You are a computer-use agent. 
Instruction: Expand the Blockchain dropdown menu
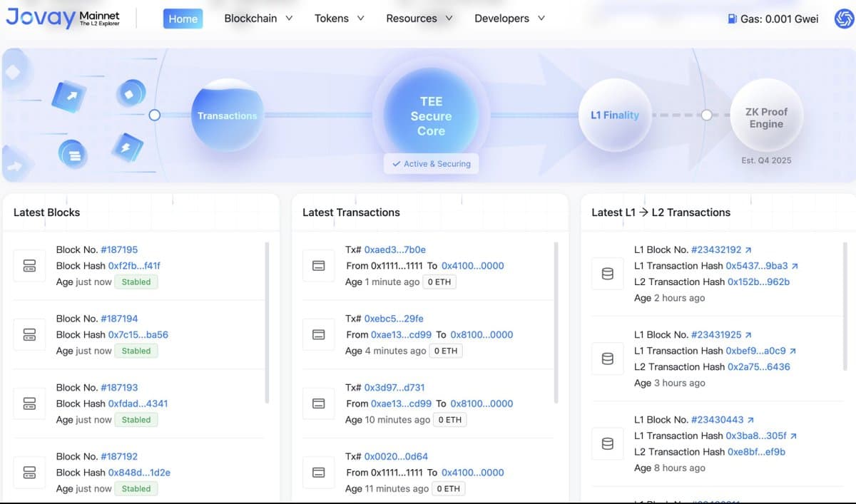click(x=258, y=19)
